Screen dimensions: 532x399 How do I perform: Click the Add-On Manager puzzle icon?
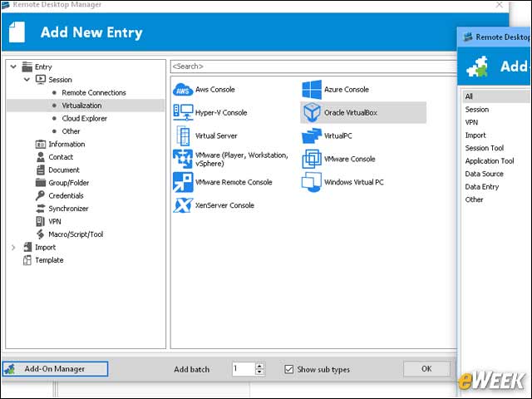[x=10, y=369]
